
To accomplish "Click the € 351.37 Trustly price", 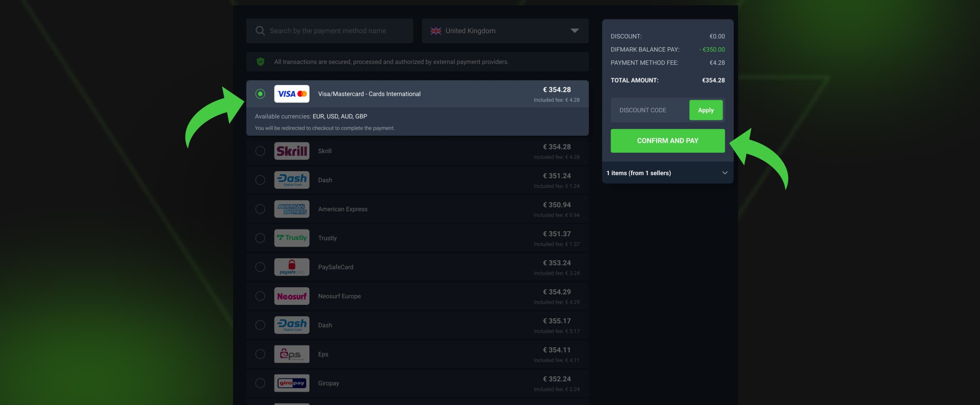I will (557, 234).
